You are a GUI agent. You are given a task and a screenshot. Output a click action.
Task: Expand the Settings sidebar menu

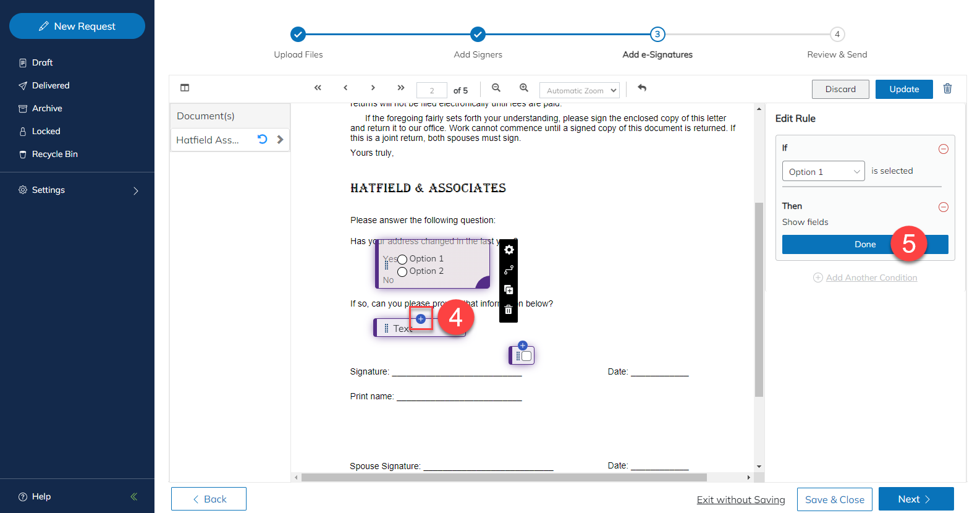click(x=77, y=190)
